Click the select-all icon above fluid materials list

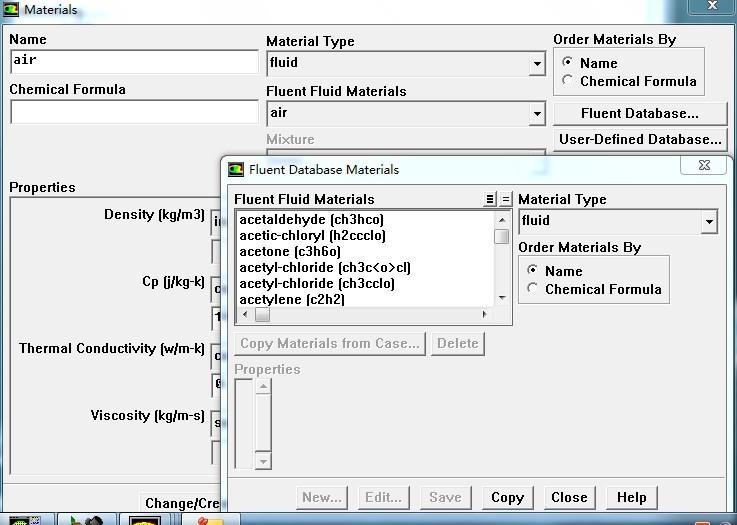(x=489, y=199)
